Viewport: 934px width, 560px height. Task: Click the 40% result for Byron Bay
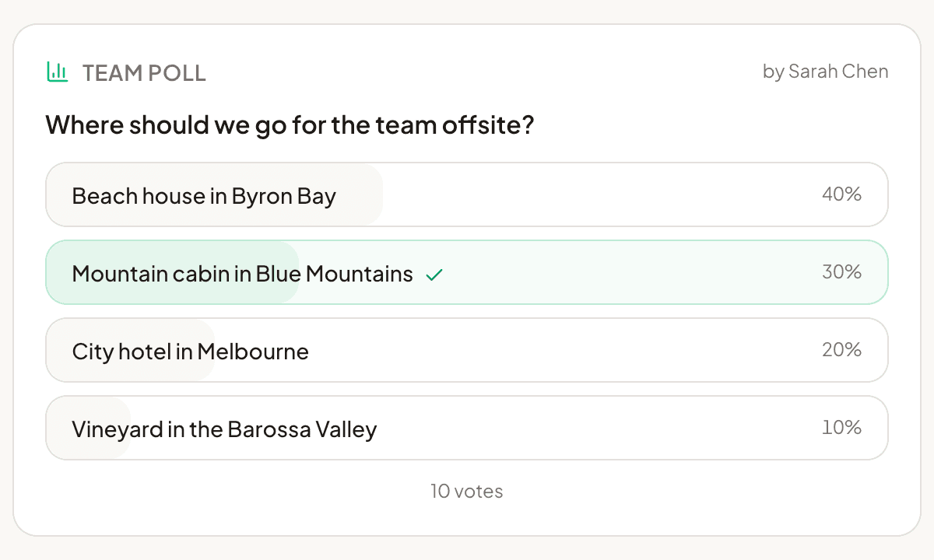click(x=841, y=194)
